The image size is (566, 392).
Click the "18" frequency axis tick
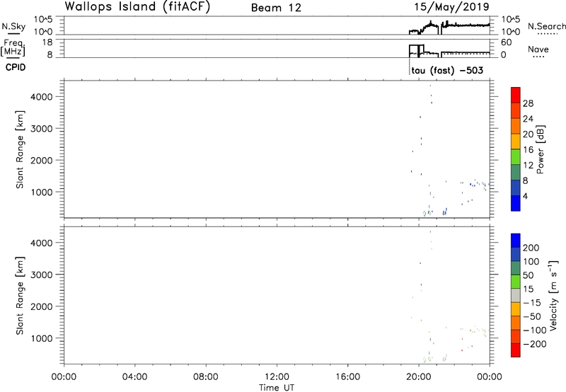[47, 42]
